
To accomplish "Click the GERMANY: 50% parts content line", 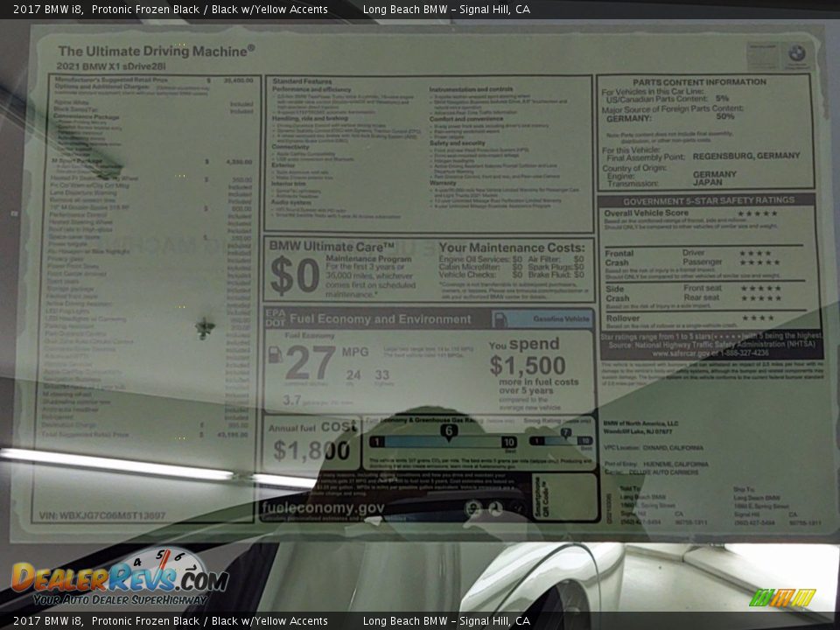I will point(670,117).
